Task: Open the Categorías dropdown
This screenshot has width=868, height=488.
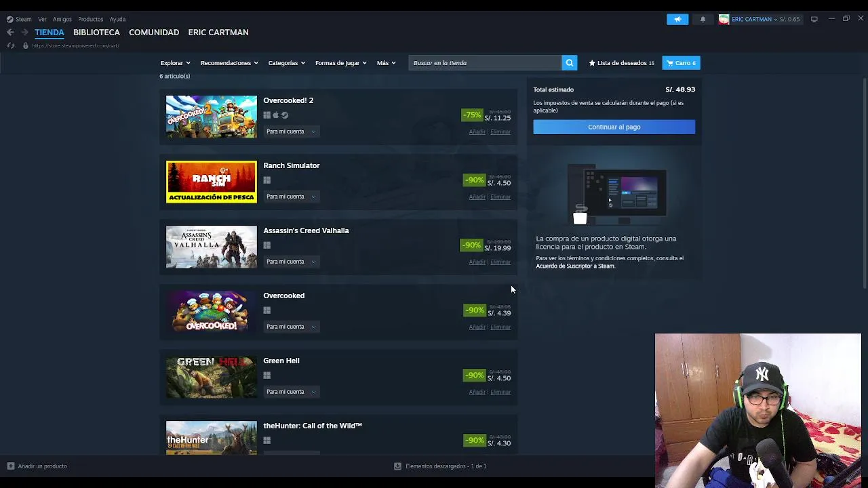Action: 287,63
